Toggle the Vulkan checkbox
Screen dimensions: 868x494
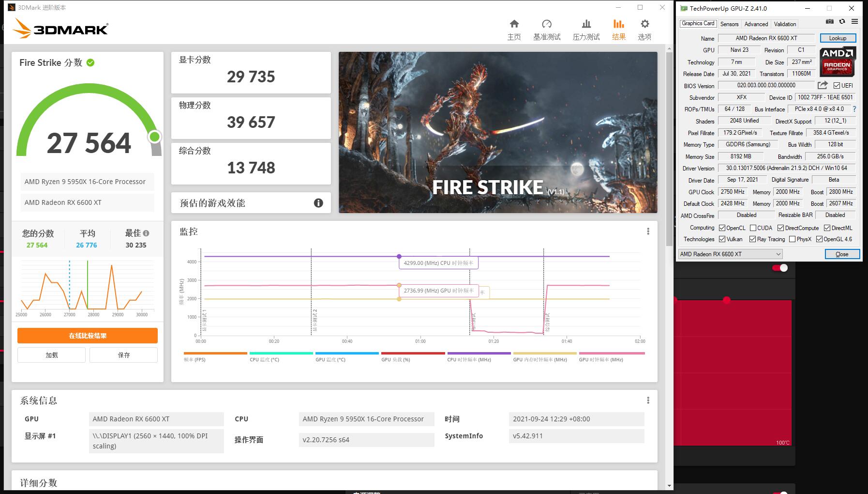[722, 239]
